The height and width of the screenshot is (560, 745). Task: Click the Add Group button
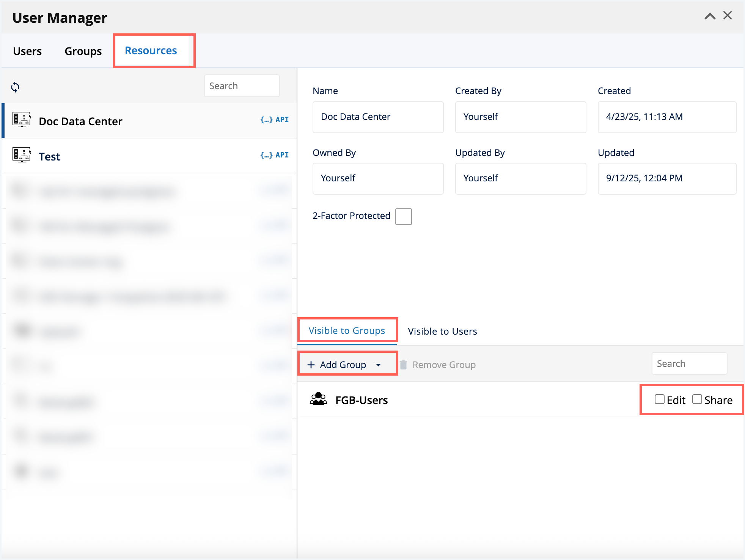pyautogui.click(x=341, y=364)
